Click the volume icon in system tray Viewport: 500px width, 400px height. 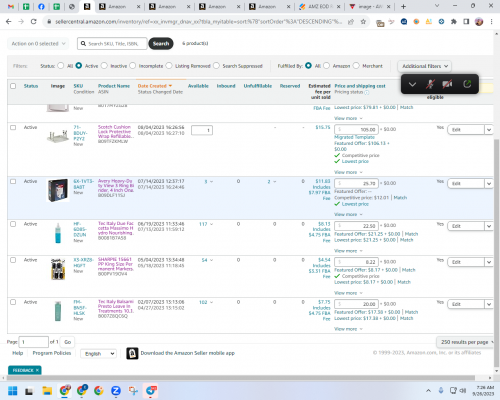tap(463, 390)
